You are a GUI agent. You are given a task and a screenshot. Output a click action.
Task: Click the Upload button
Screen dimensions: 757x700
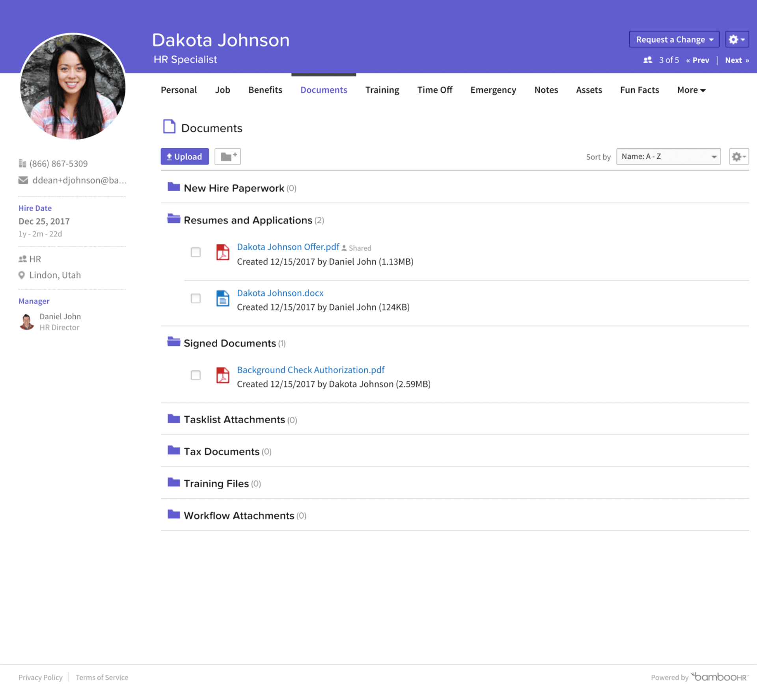[x=185, y=156]
